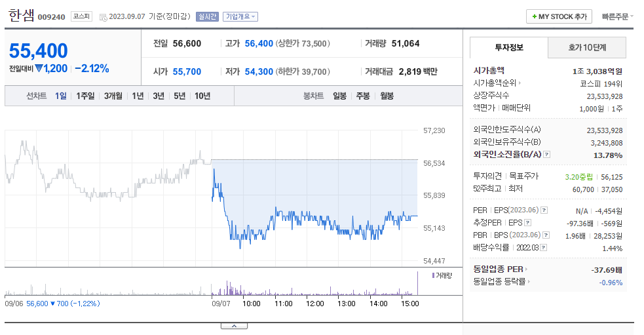Click the 거래대금 value 2,819 백만
The image size is (644, 335).
[418, 71]
